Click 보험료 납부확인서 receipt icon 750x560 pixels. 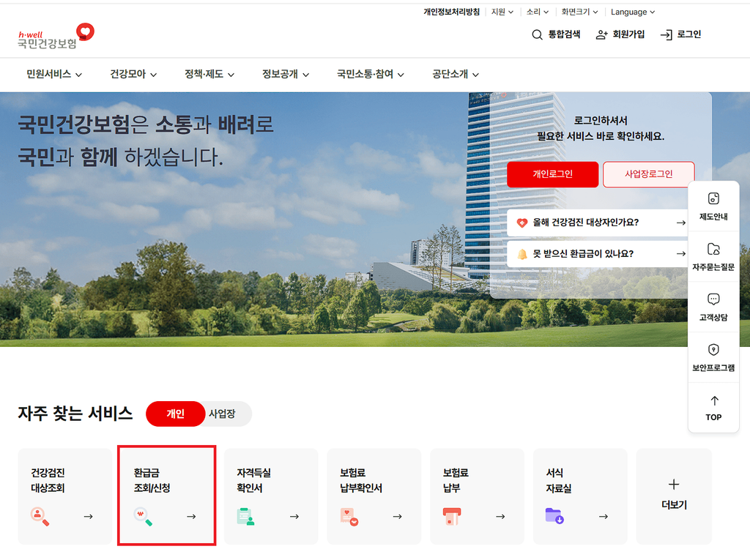[349, 517]
